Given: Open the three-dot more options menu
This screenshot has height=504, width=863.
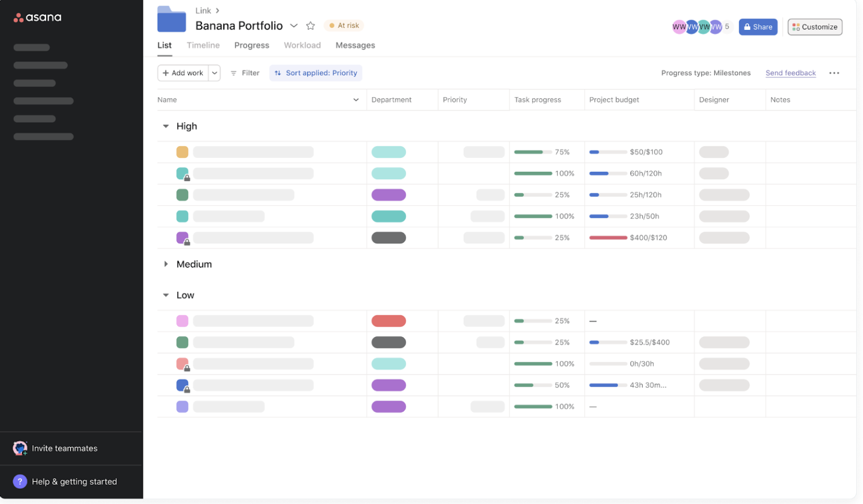Looking at the screenshot, I should (x=834, y=73).
